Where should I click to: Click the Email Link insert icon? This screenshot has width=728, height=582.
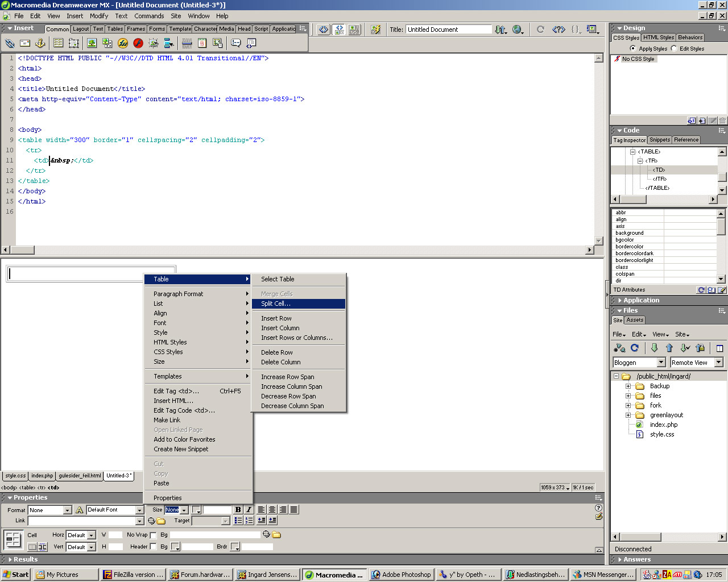click(25, 43)
